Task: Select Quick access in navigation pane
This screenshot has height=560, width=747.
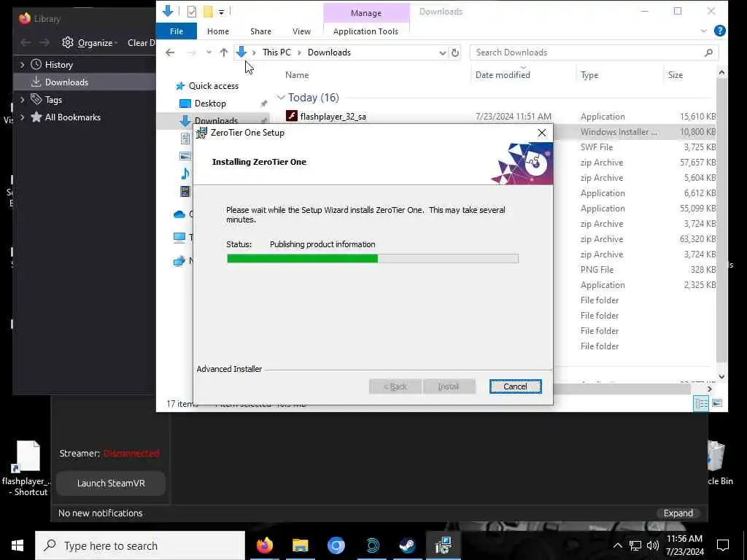Action: coord(213,86)
